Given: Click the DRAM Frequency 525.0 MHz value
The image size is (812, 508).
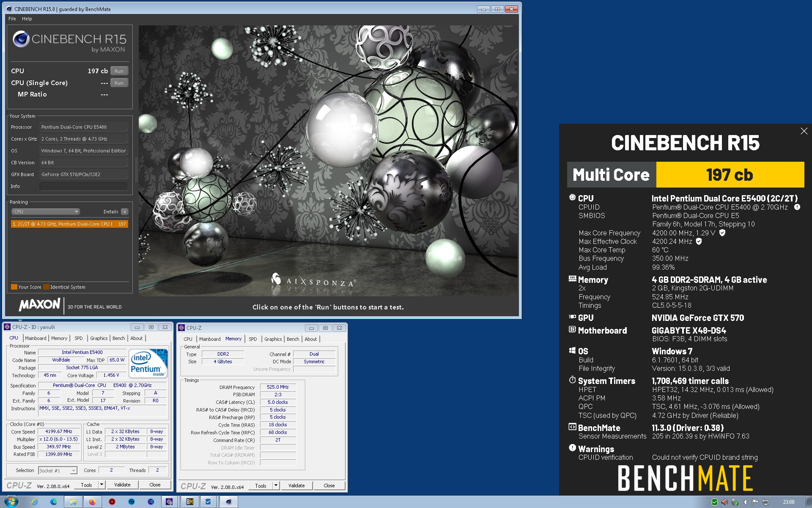Looking at the screenshot, I should [x=278, y=387].
